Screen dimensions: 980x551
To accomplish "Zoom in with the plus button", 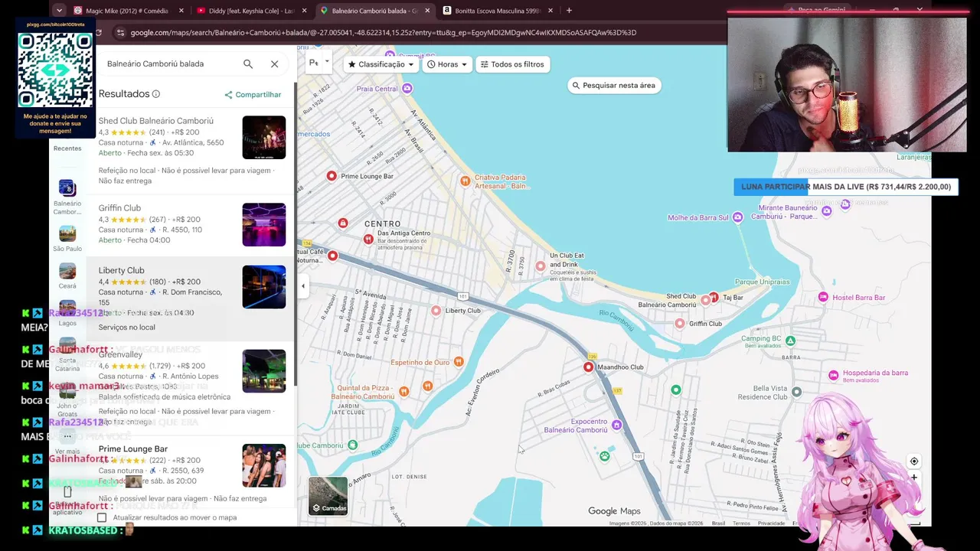I will click(914, 478).
